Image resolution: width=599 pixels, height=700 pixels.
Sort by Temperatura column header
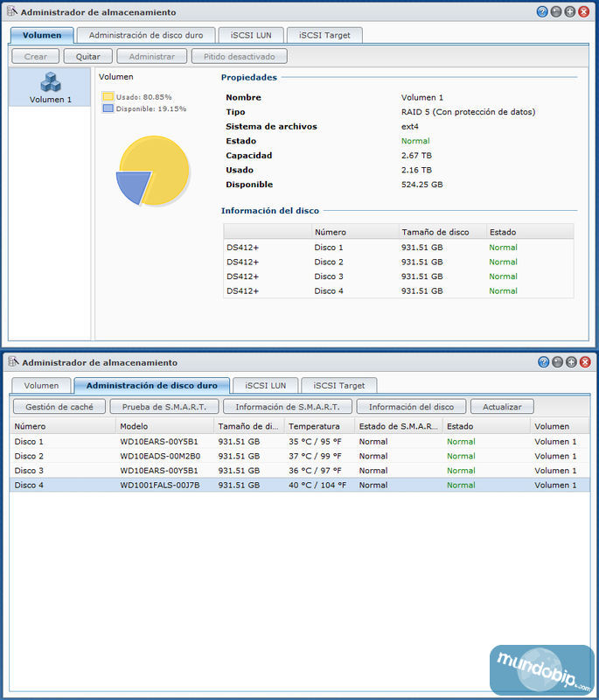click(319, 426)
